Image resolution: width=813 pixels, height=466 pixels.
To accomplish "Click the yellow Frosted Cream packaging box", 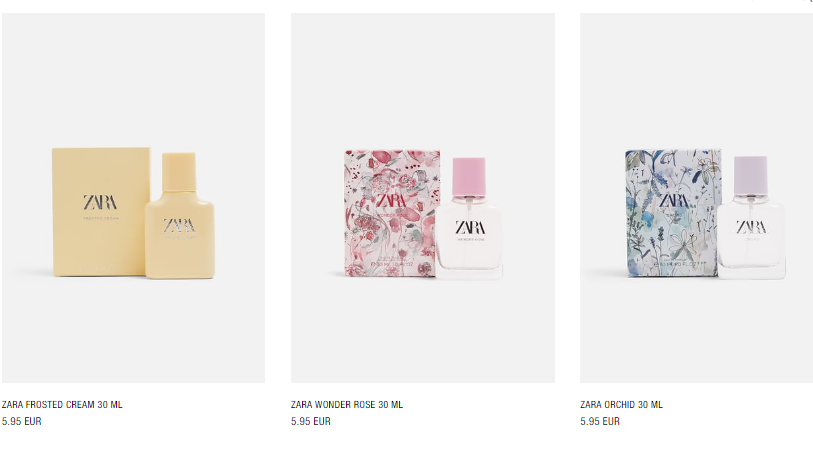I will 99,212.
